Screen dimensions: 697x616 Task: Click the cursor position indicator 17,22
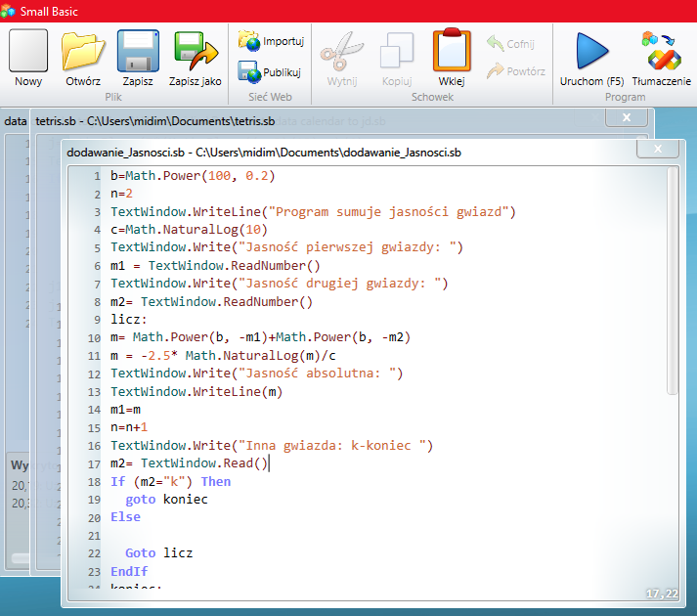(x=662, y=594)
